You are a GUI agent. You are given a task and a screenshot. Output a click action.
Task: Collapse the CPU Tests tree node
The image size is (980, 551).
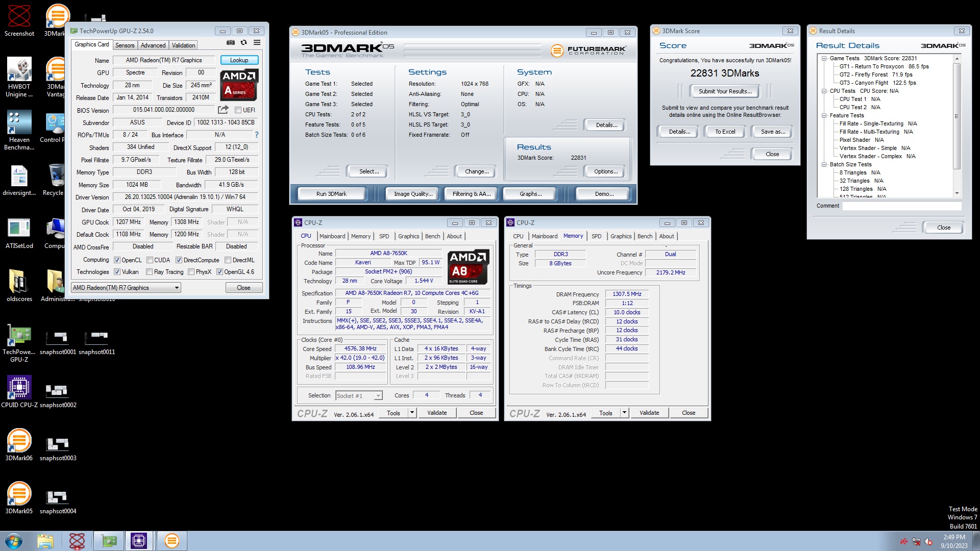[824, 91]
